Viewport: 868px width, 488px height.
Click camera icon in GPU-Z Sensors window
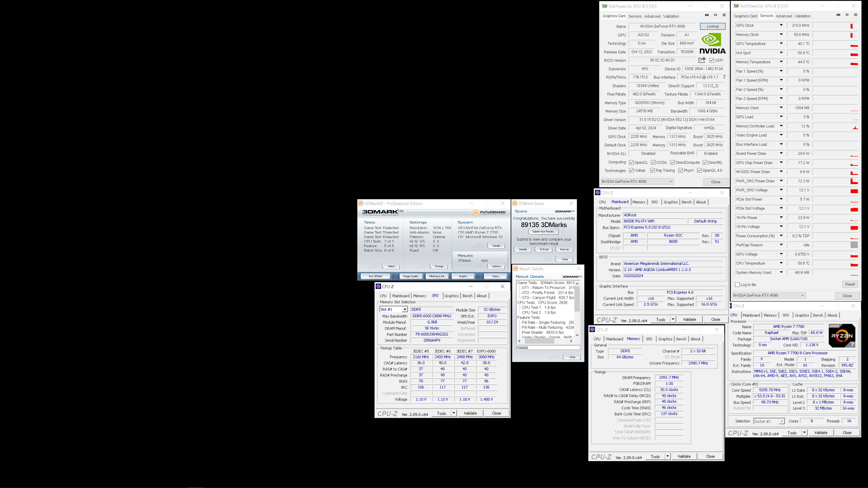click(838, 15)
